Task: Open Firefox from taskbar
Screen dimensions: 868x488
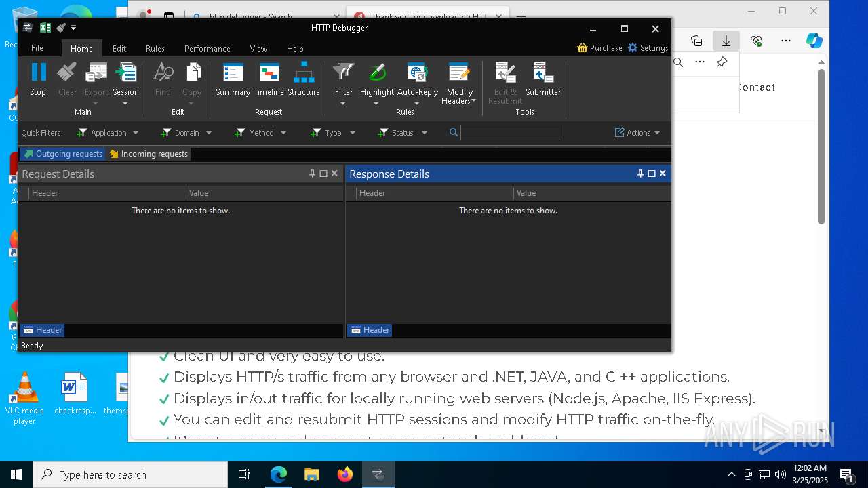Action: click(x=345, y=474)
